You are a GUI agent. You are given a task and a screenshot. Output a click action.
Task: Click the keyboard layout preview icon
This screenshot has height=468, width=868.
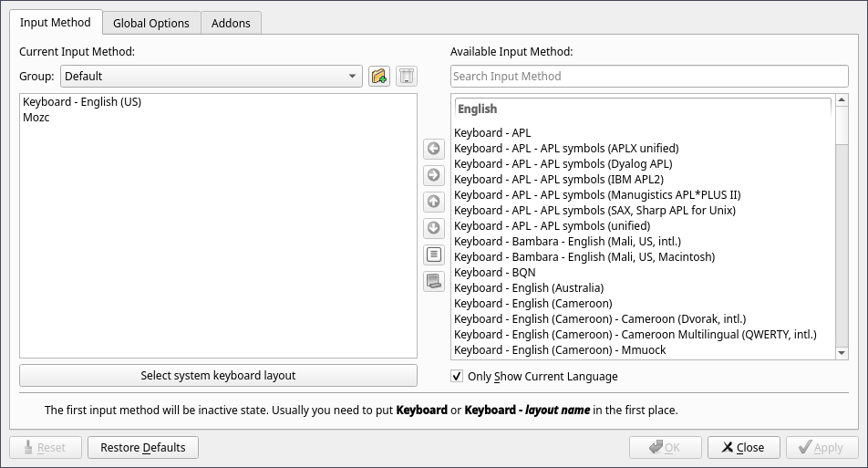tap(434, 281)
